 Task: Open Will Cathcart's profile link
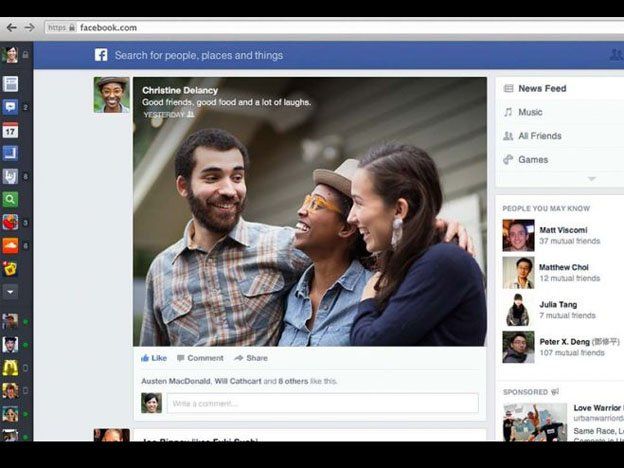(x=238, y=381)
